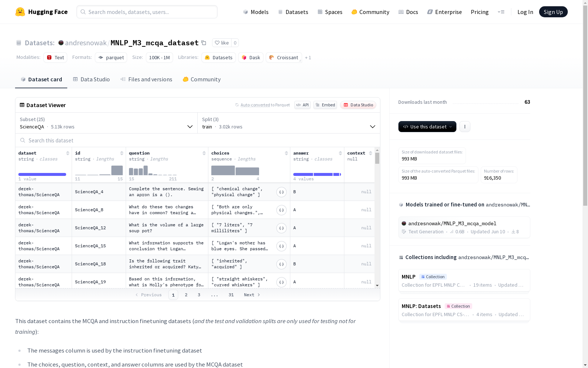Sort by the id column
Viewport: 588px width, 368px height.
[122, 153]
